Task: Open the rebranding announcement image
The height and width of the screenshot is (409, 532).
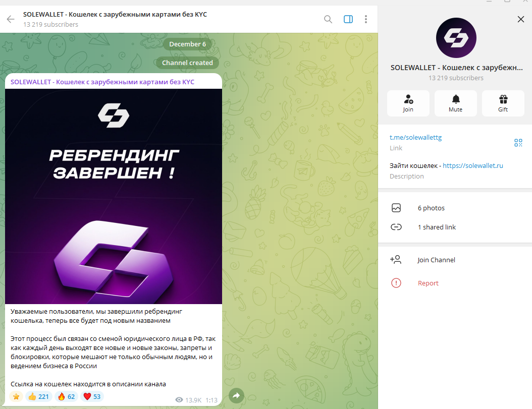Action: (x=114, y=196)
